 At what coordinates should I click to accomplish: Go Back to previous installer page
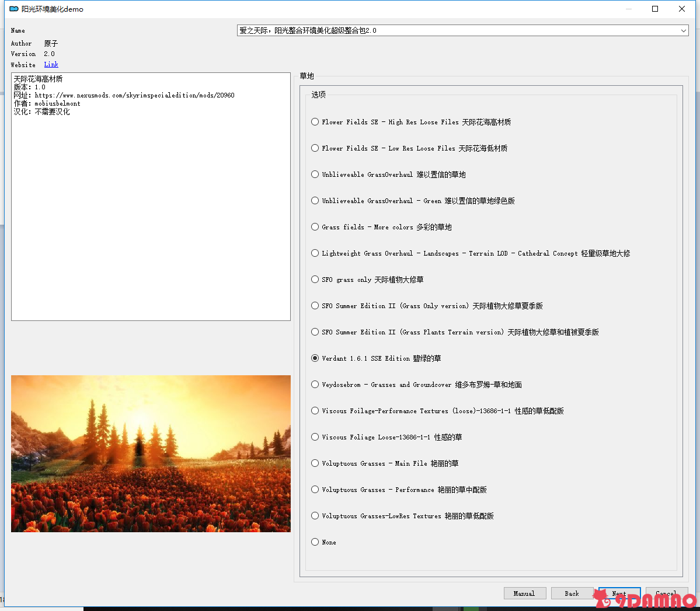[572, 593]
